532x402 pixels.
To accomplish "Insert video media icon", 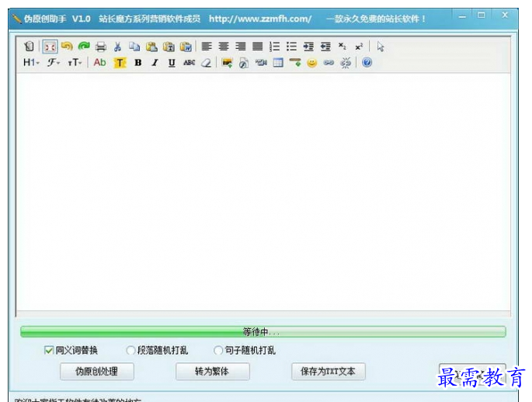I will point(261,62).
